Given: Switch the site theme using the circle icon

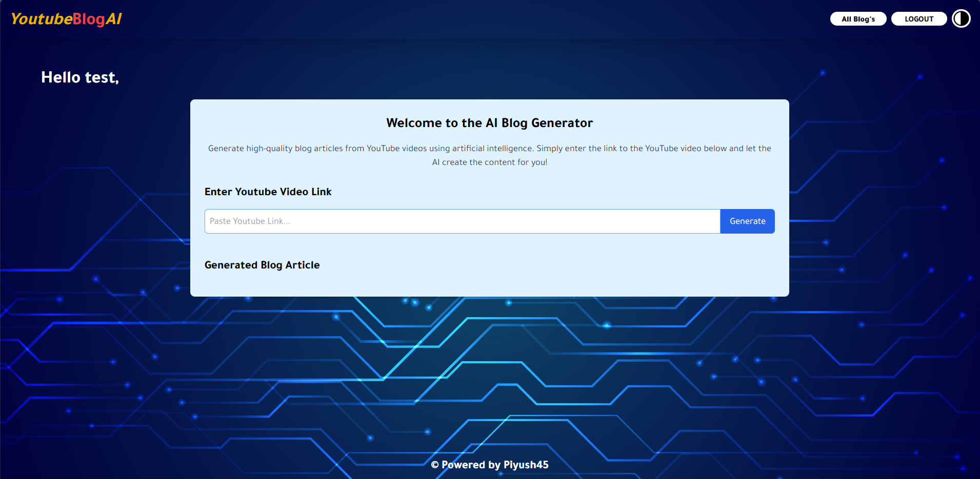Looking at the screenshot, I should pyautogui.click(x=962, y=18).
